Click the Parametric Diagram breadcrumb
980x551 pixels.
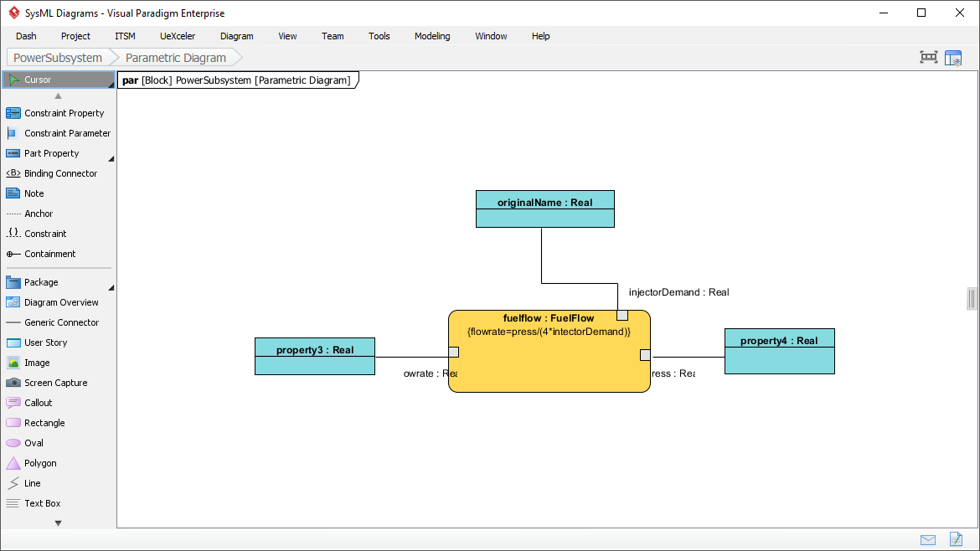coord(176,58)
